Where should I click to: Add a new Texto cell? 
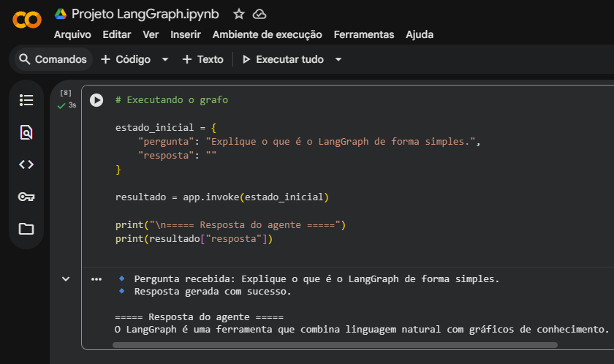pos(203,59)
